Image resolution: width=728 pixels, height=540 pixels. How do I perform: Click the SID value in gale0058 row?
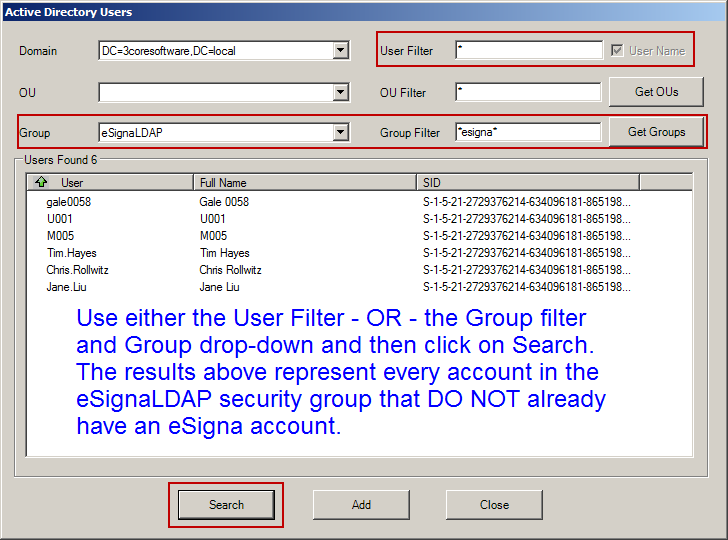526,202
